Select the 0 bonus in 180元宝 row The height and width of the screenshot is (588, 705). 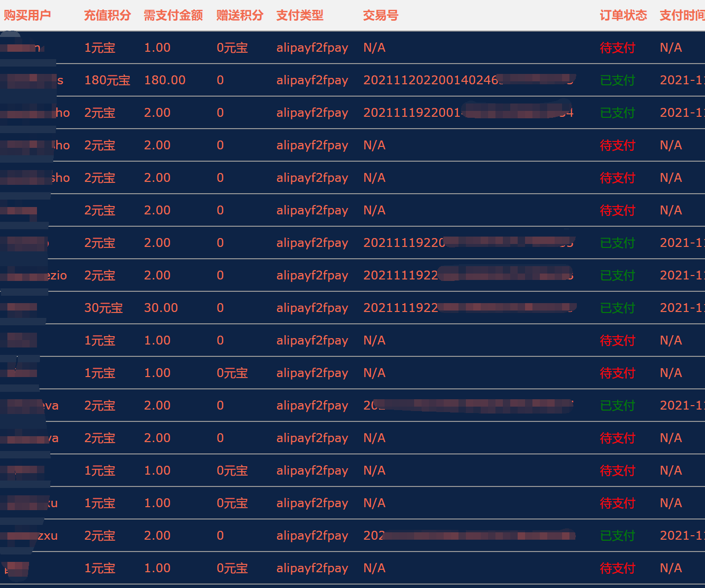click(220, 80)
